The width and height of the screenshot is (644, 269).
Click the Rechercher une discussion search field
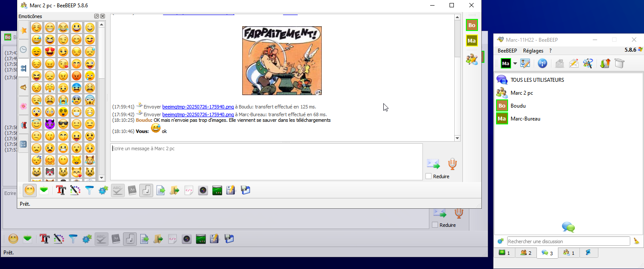click(x=568, y=241)
